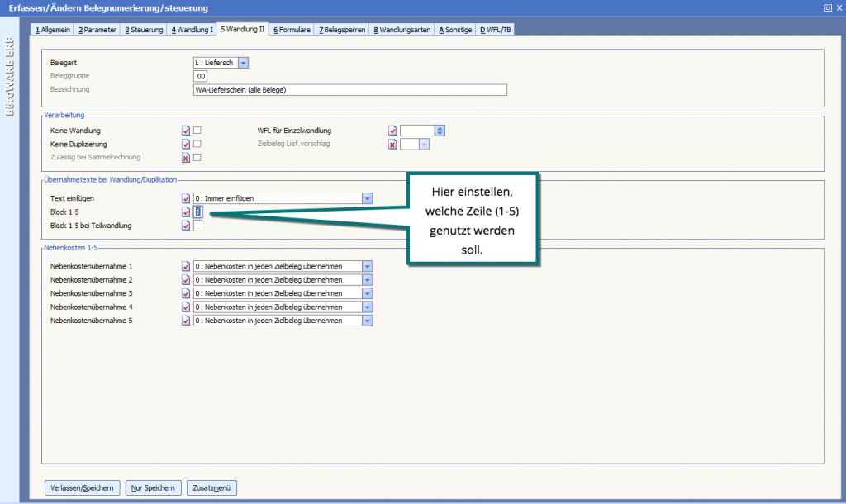
Task: Open the Nebenkostenübernahme 3 dropdown arrow
Action: [368, 293]
